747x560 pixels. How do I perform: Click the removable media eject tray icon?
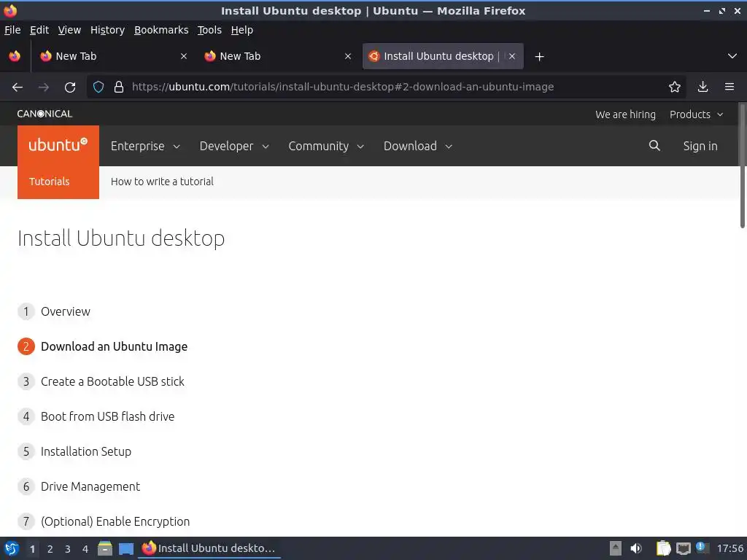[616, 548]
